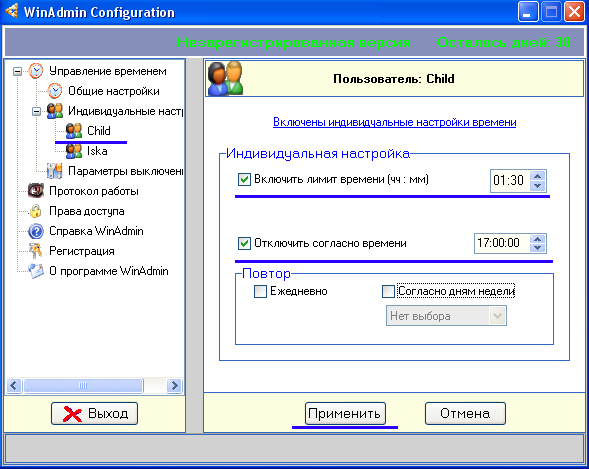Enable the Ежедневно repeat checkbox
Screen dimensions: 589x469
(x=260, y=291)
